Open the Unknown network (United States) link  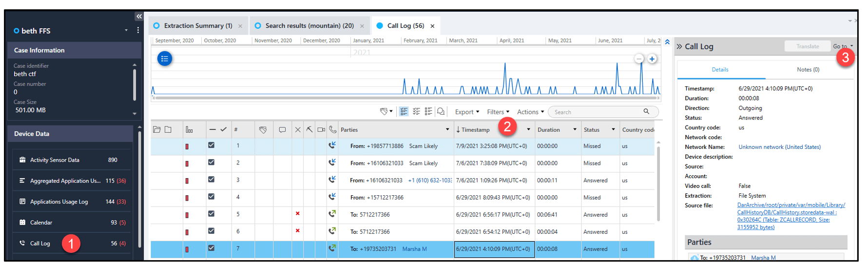pyautogui.click(x=779, y=147)
